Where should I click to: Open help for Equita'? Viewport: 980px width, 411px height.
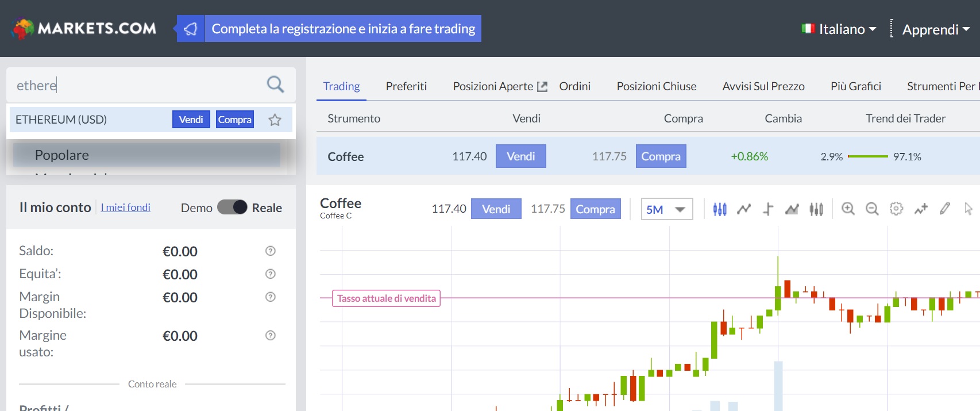click(271, 274)
